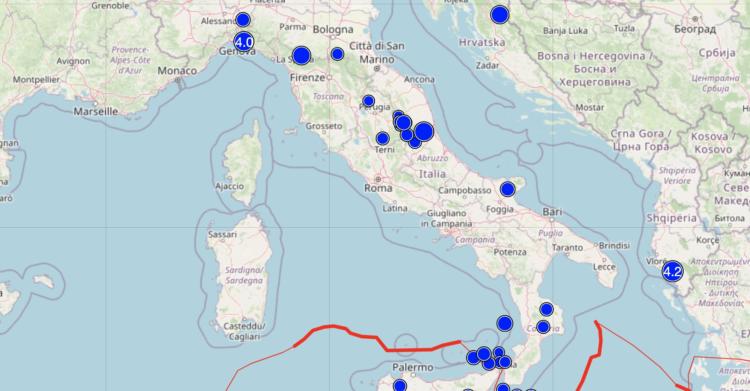Click the Bologna city label
The width and height of the screenshot is (750, 391).
(x=333, y=30)
